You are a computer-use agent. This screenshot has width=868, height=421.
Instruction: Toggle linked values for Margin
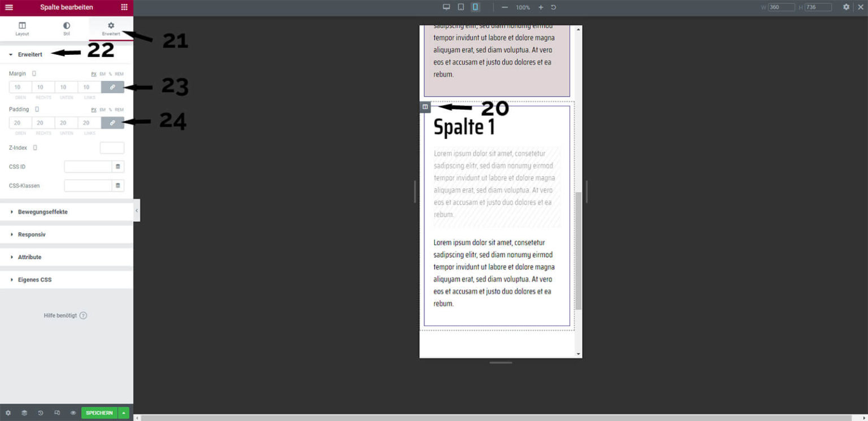coord(112,87)
